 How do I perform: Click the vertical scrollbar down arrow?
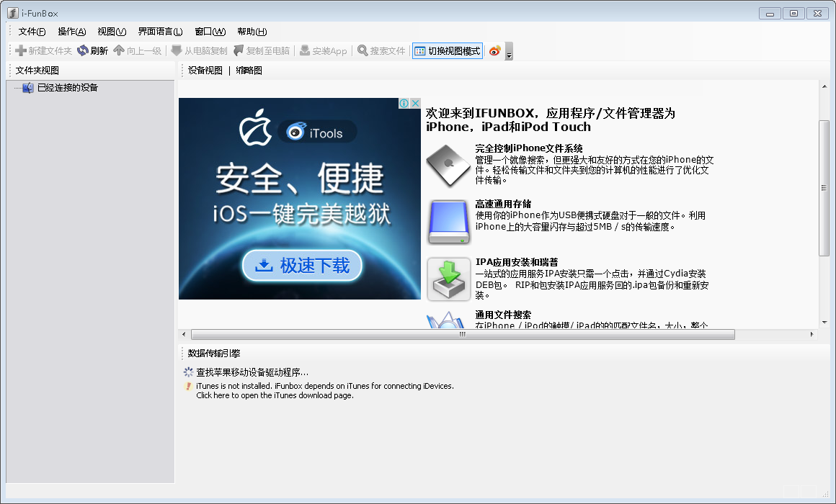824,323
